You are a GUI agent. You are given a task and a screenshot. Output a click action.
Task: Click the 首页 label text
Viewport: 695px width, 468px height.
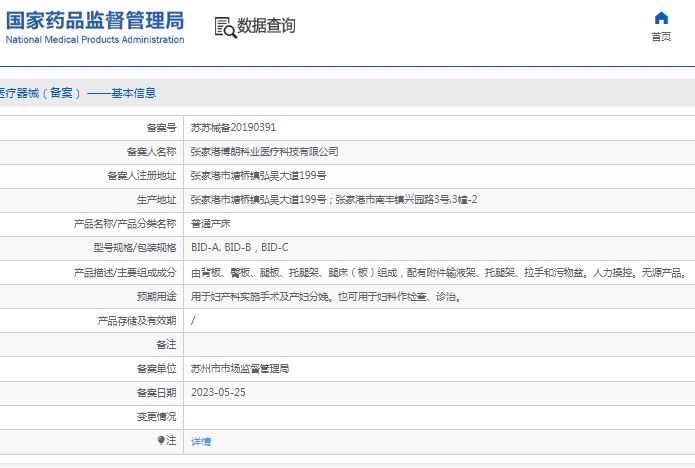(x=661, y=36)
